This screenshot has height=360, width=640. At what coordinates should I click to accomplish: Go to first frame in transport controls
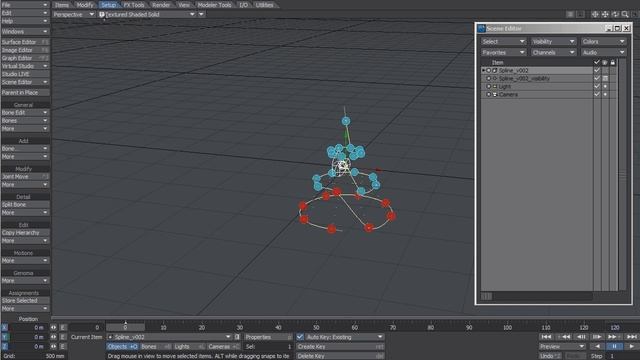pos(546,337)
